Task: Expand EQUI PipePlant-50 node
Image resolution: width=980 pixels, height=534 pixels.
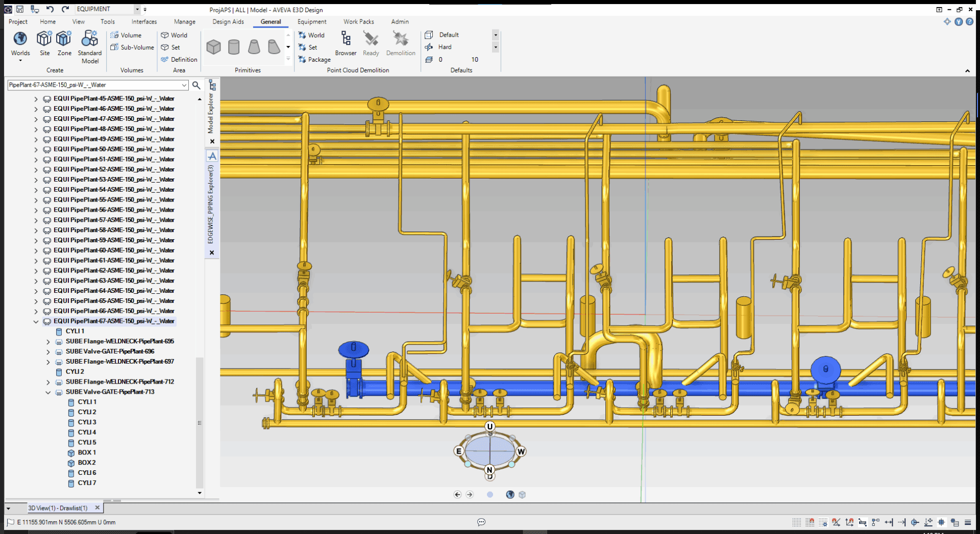Action: pos(36,149)
